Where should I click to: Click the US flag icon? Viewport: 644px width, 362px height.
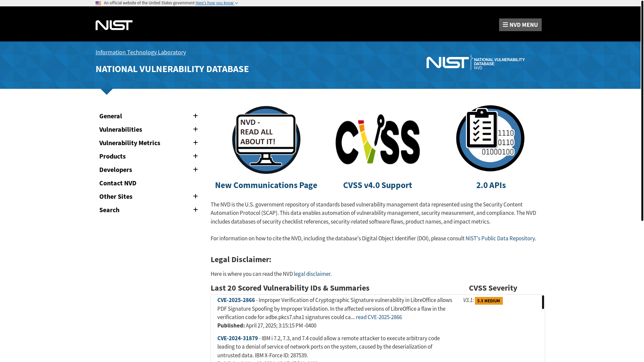click(x=98, y=3)
